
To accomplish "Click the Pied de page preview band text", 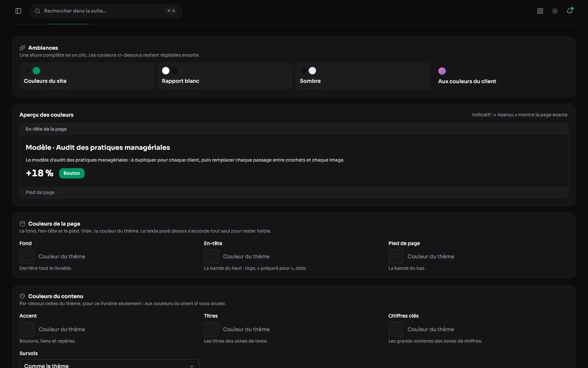I will (40, 192).
